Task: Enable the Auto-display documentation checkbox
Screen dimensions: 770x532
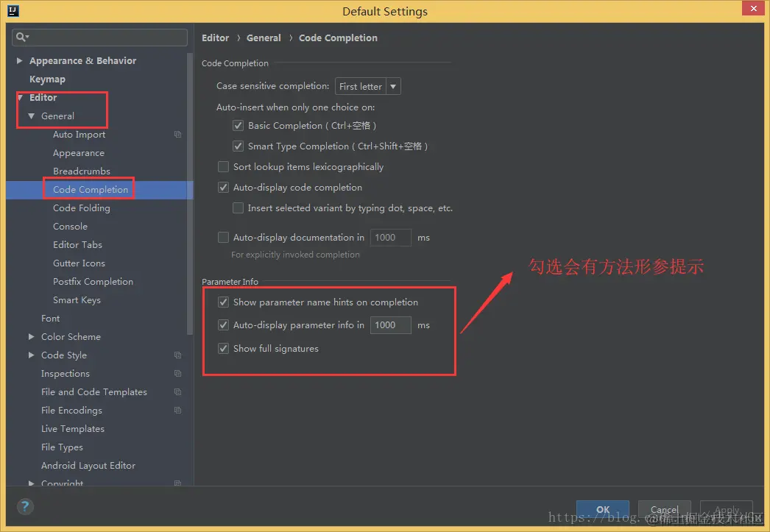Action: 224,238
